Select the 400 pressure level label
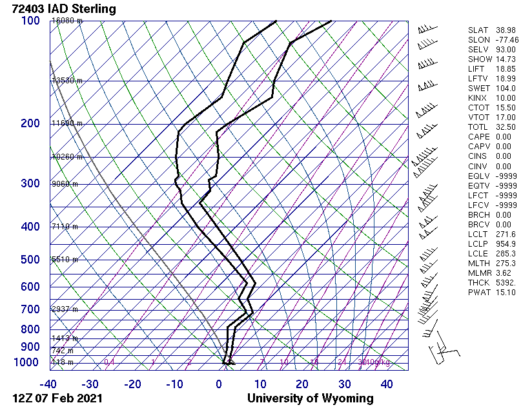This screenshot has height=414, width=532. pos(30,226)
